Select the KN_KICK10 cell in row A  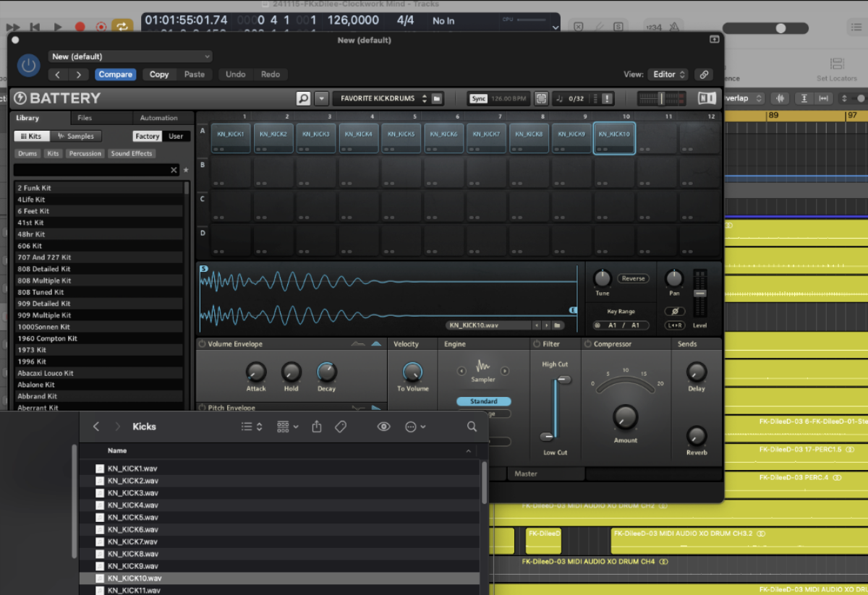pyautogui.click(x=614, y=137)
